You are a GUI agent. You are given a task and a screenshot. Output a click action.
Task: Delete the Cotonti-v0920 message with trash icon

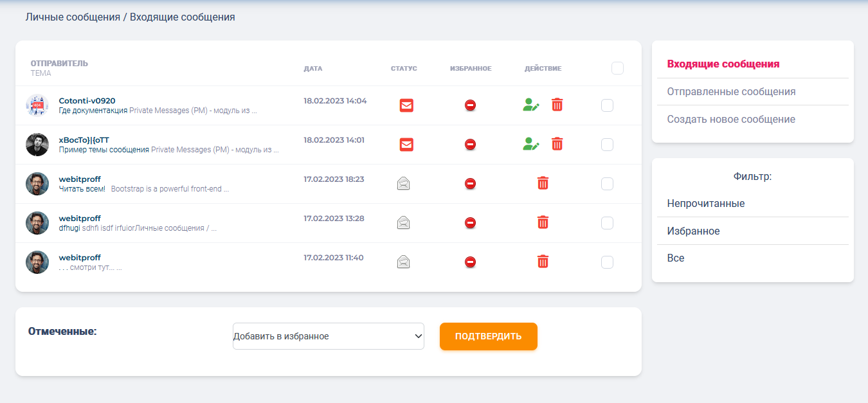pyautogui.click(x=557, y=105)
